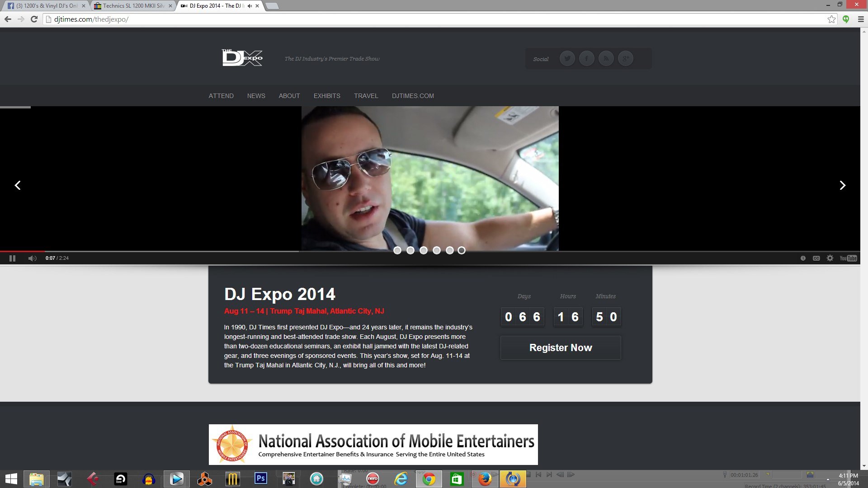Open the ATTEND menu
This screenshot has width=868, height=488.
click(221, 96)
